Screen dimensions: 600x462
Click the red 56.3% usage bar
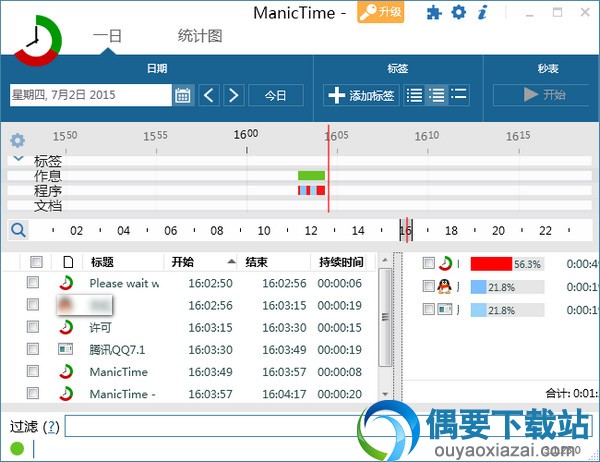coord(491,264)
